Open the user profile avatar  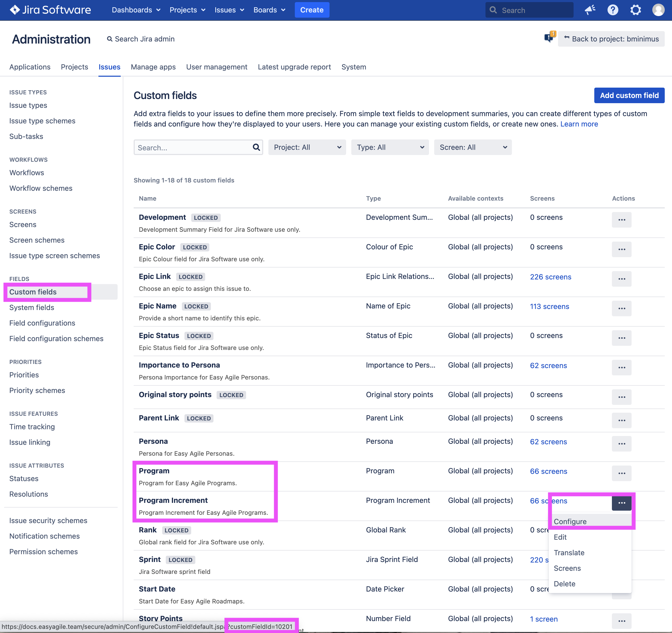coord(658,10)
